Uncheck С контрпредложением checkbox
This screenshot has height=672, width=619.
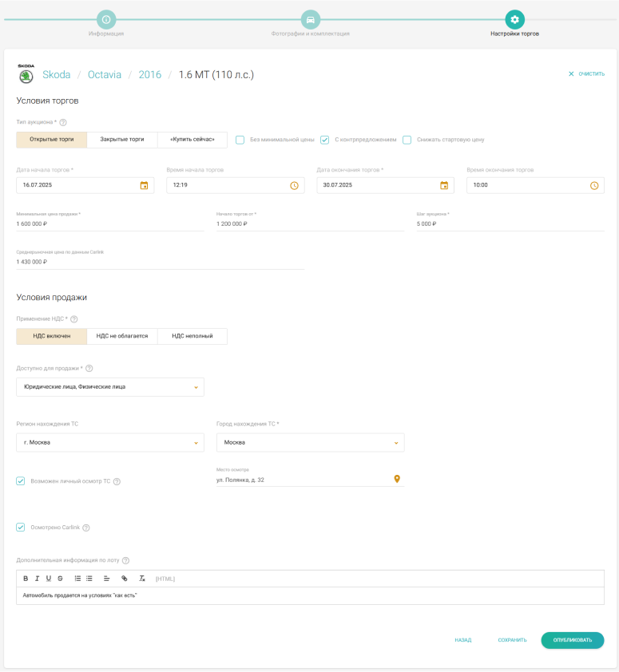tap(325, 140)
